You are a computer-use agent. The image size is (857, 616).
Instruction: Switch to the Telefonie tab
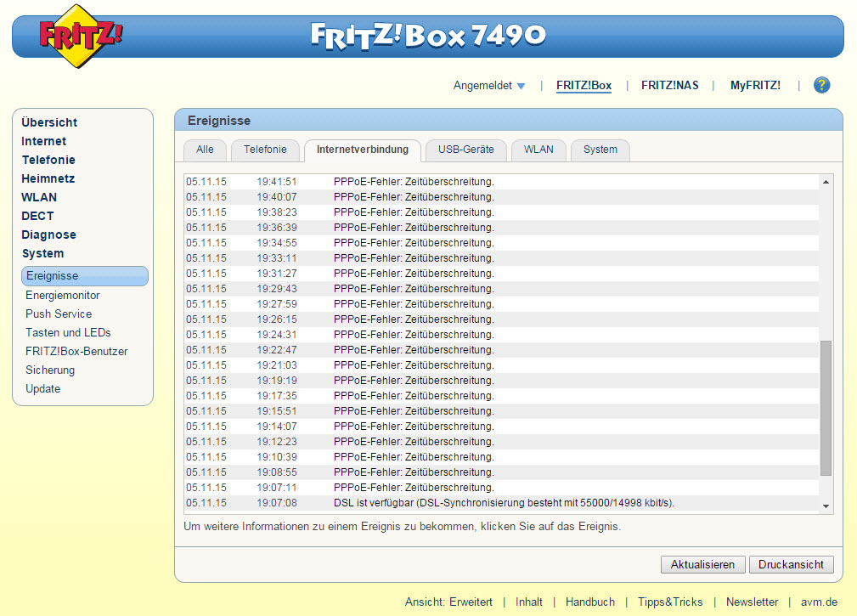pos(265,150)
